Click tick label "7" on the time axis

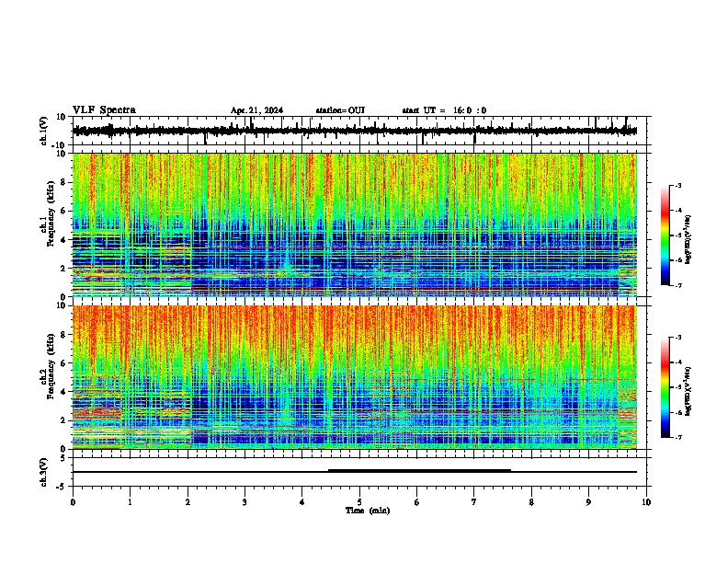pos(474,502)
